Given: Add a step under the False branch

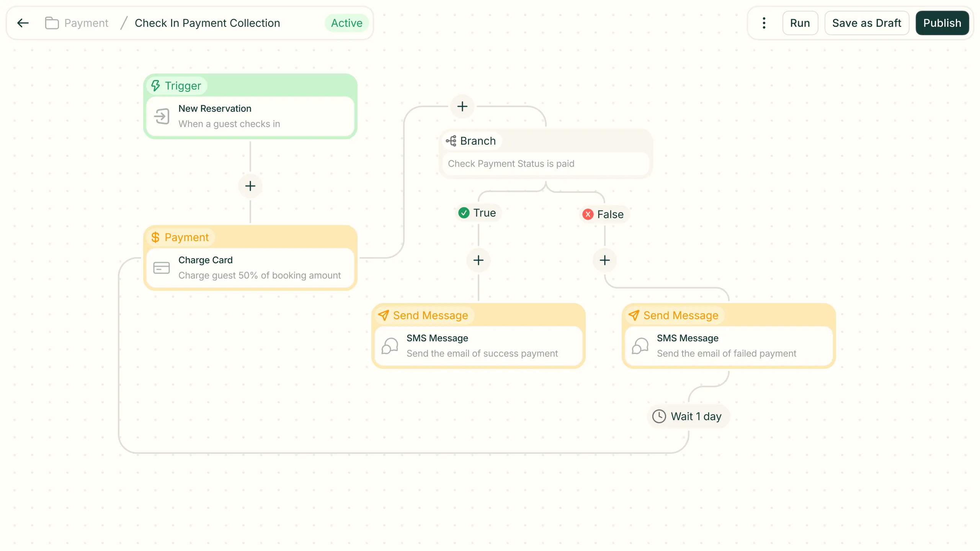Looking at the screenshot, I should pyautogui.click(x=604, y=261).
